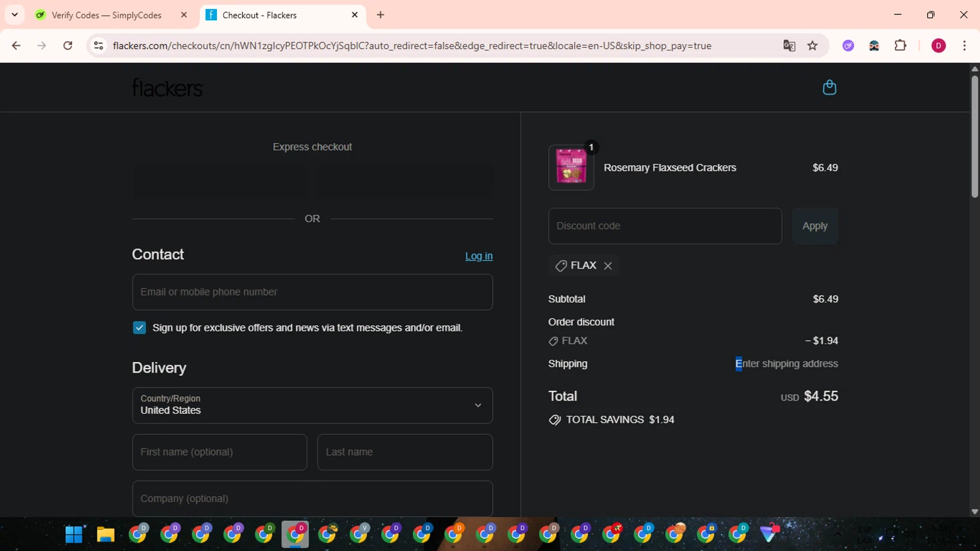
Task: Click the Rosemary Flaxseed Crackers product name
Action: (670, 168)
